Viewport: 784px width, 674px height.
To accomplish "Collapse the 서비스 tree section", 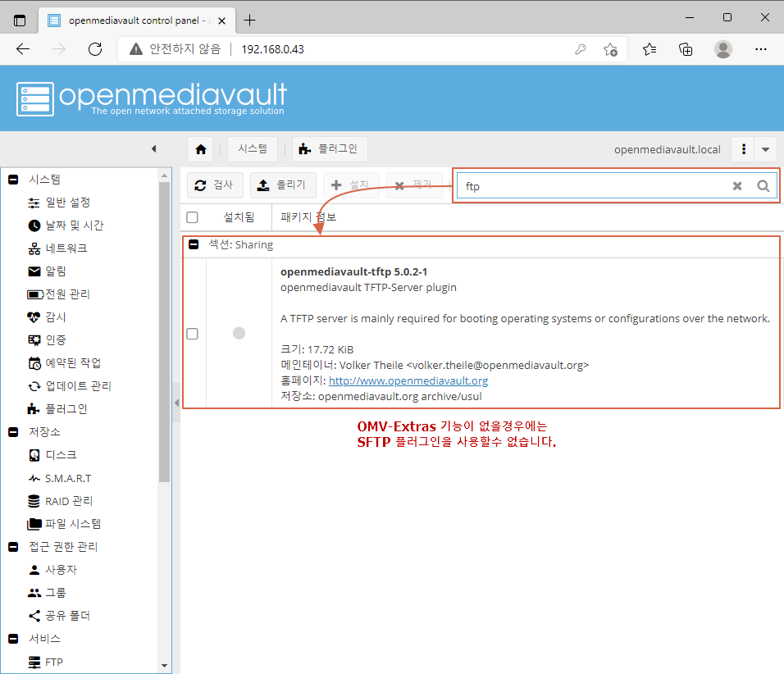I will pos(13,639).
